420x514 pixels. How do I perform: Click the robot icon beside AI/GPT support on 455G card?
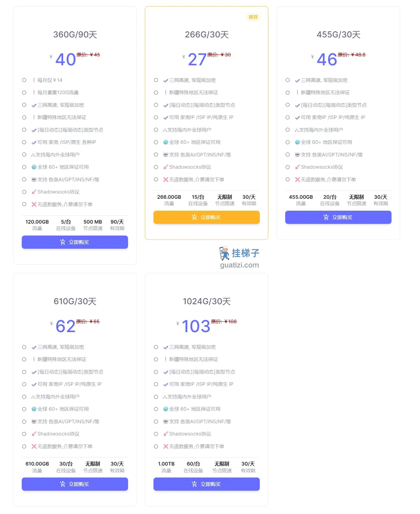(x=297, y=155)
